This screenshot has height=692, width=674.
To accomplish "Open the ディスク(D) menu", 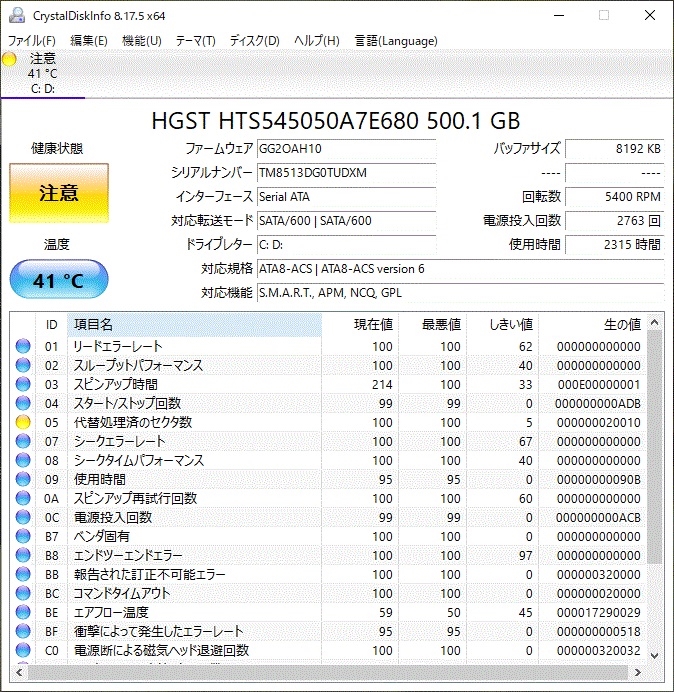I will (255, 41).
